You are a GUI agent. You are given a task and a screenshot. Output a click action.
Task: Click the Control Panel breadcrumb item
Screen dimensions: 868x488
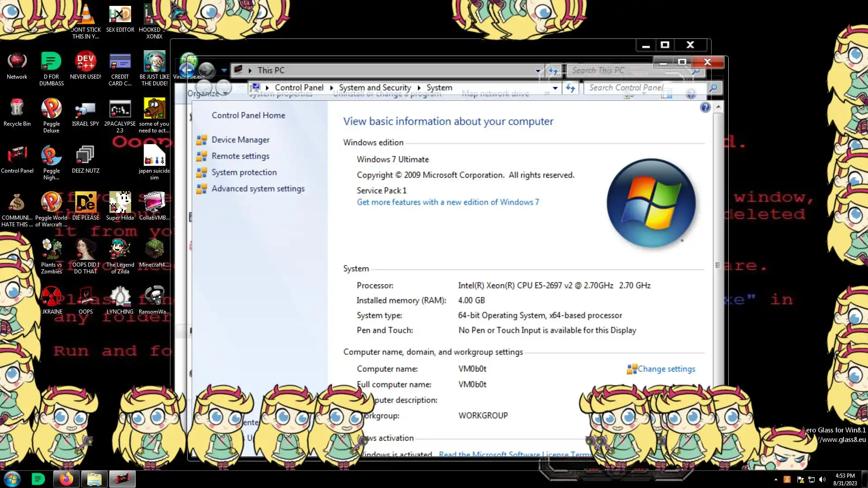(x=299, y=88)
